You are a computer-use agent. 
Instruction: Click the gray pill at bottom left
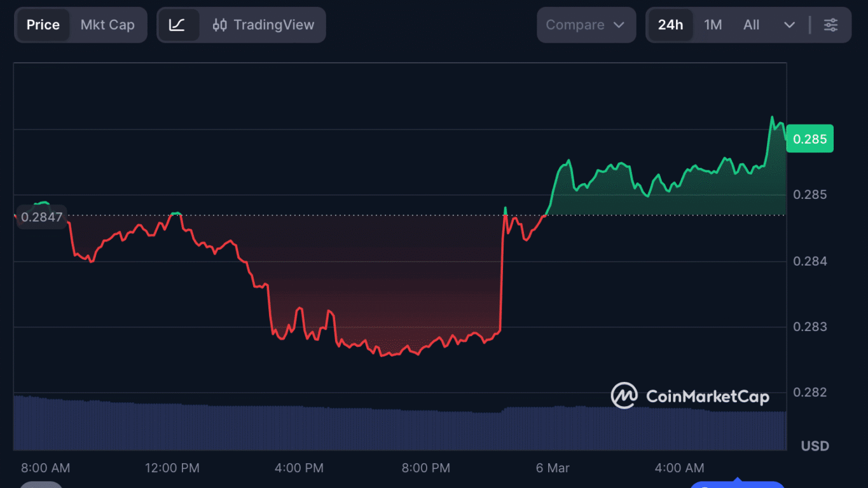click(41, 485)
